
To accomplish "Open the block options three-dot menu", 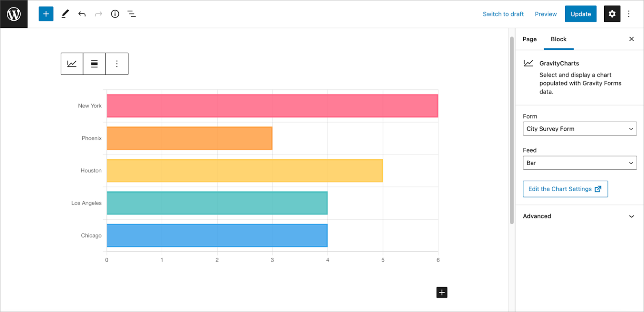I will coord(117,63).
